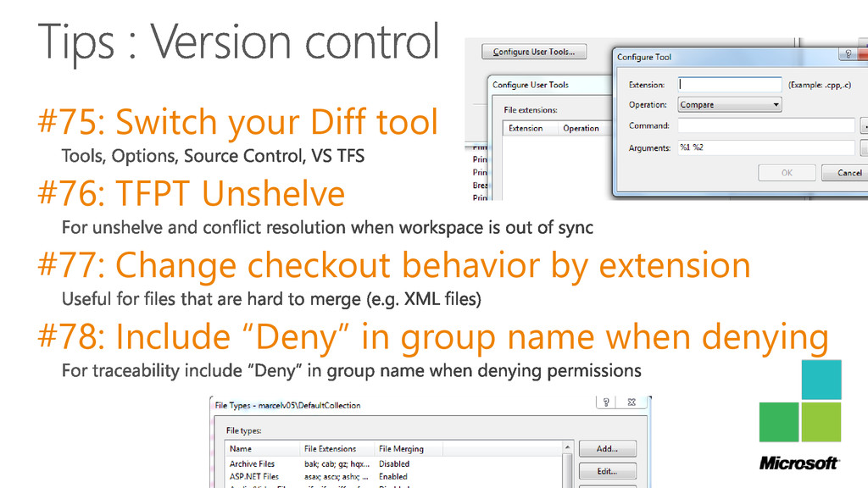Click the 'Enabled' merging value for ASP.NET Files
868x488 pixels.
(x=393, y=476)
